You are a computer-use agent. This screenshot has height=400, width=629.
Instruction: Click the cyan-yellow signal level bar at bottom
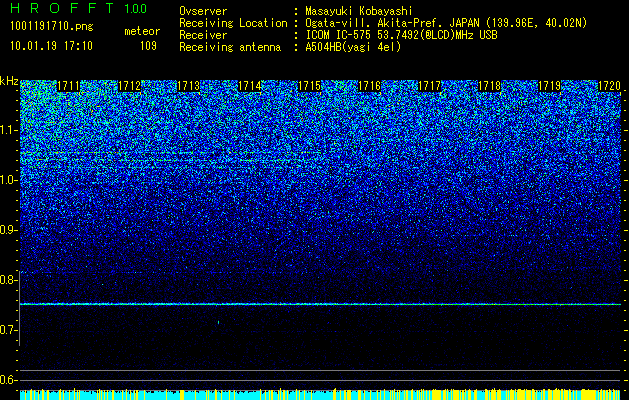point(321,394)
